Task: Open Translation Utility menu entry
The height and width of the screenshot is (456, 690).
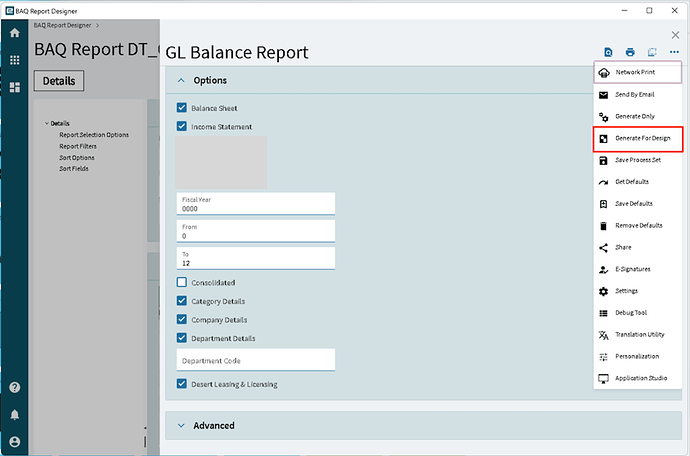Action: coord(638,335)
